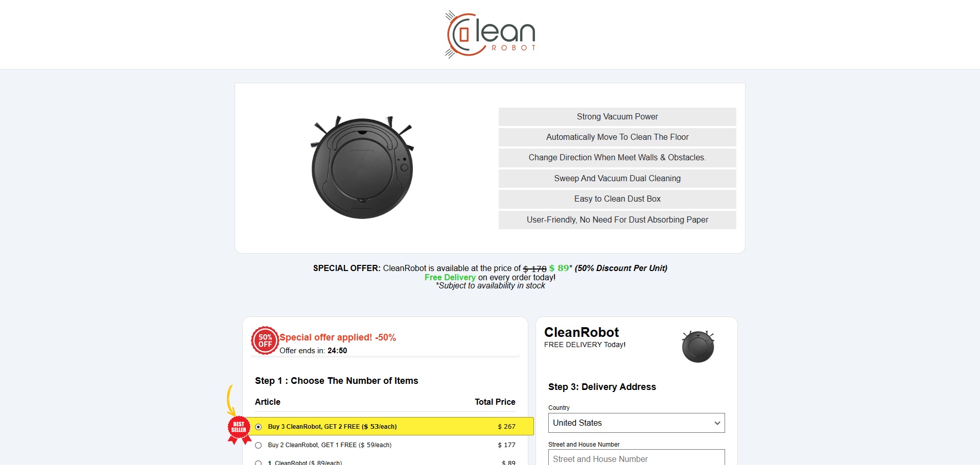Click the $267 total price in highlighted row

pos(506,427)
